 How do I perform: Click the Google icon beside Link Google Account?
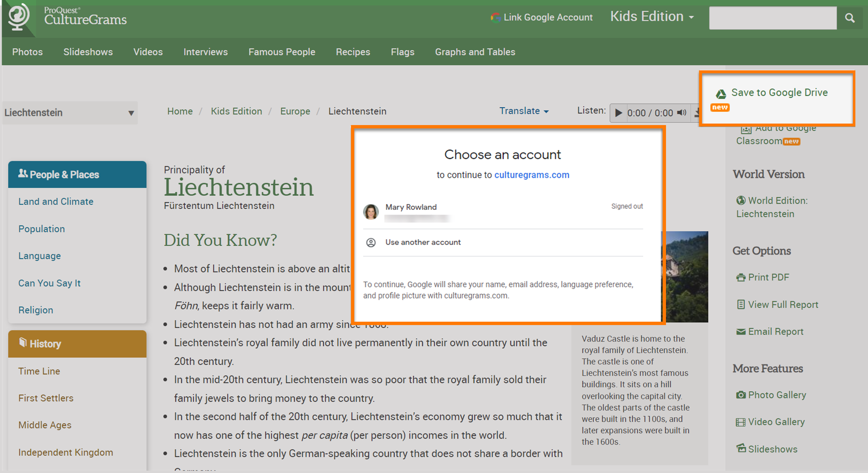pos(495,17)
